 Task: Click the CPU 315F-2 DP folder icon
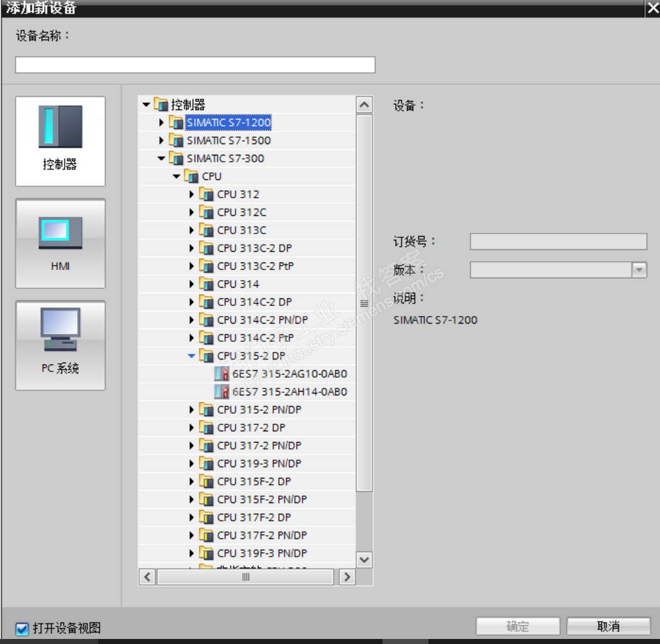(206, 482)
